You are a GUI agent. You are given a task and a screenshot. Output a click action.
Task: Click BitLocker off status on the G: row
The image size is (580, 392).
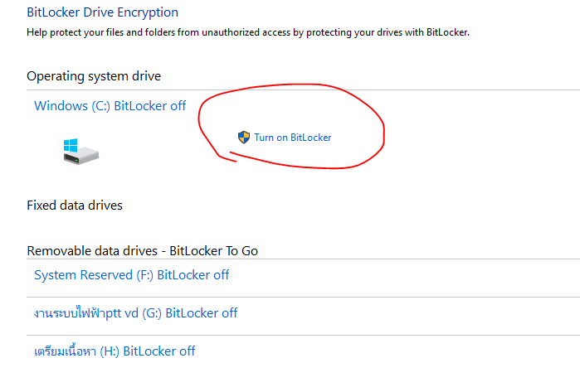coord(202,313)
